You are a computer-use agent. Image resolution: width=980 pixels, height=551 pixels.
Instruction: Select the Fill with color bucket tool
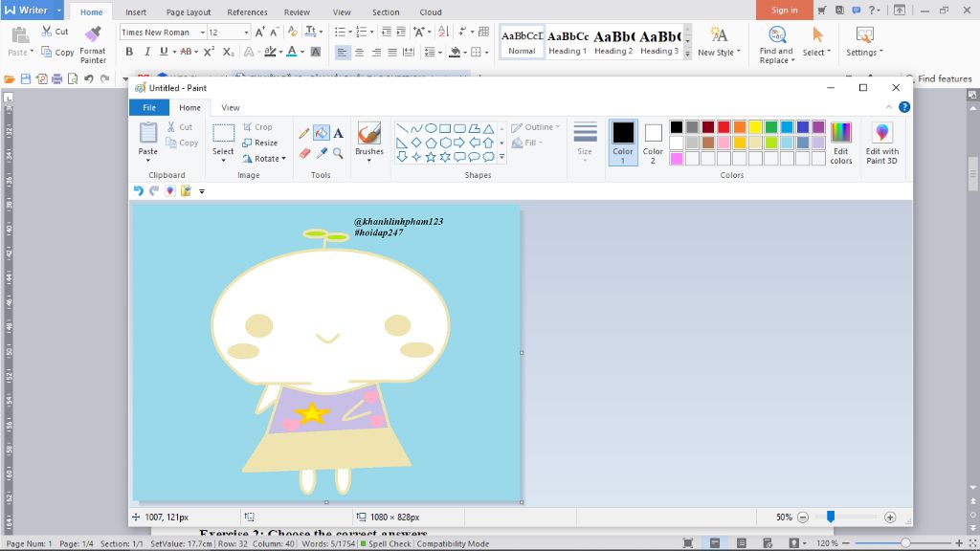[322, 132]
